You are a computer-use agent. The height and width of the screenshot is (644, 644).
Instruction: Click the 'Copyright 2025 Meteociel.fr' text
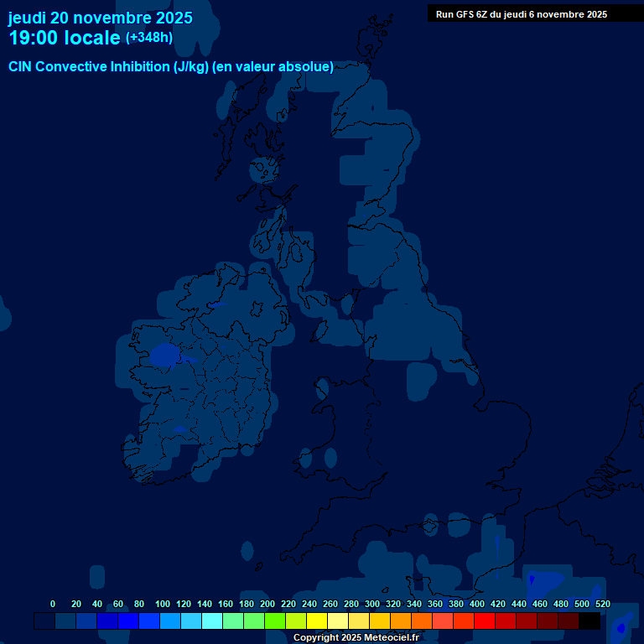point(356,637)
